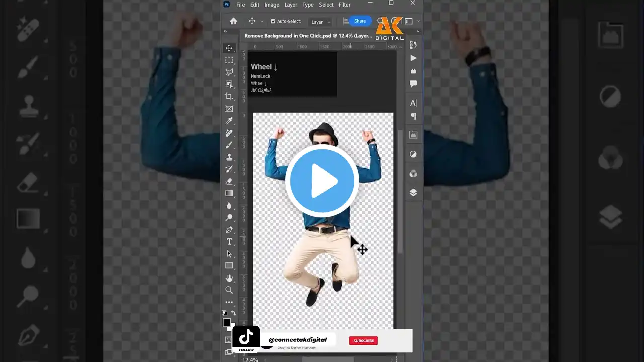Open the Character panel A icon
Image resolution: width=644 pixels, height=362 pixels.
[413, 103]
